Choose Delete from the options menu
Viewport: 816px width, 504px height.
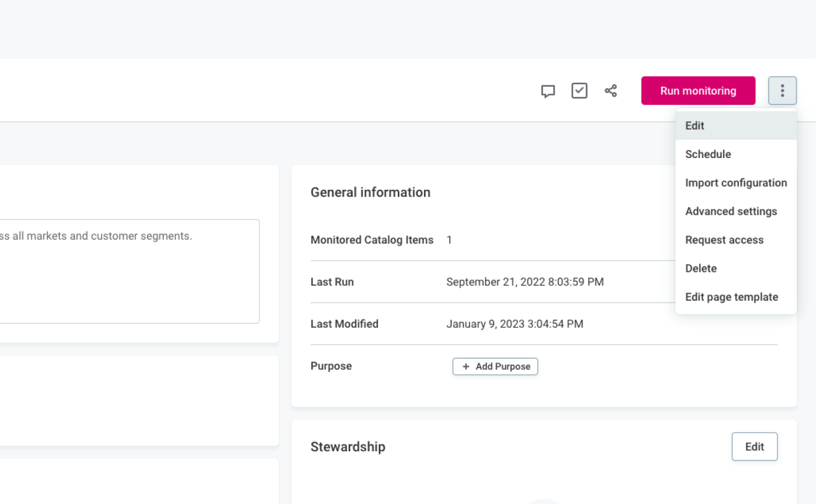[701, 268]
